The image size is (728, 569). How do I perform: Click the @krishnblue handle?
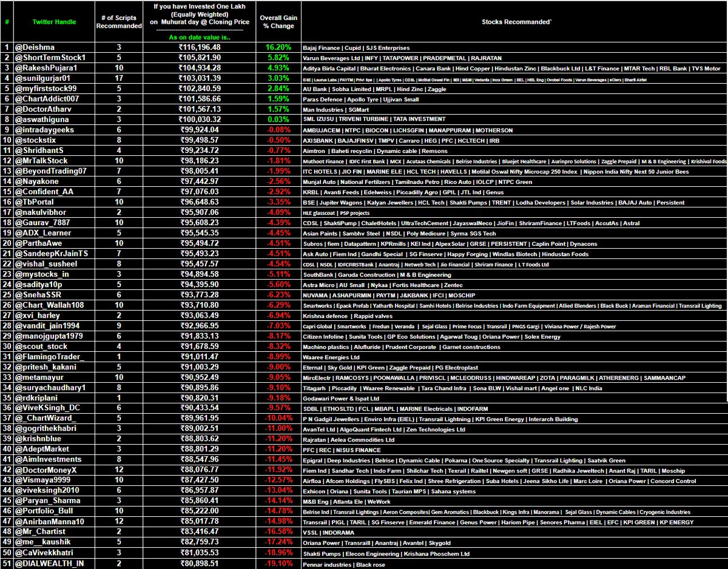[38, 439]
